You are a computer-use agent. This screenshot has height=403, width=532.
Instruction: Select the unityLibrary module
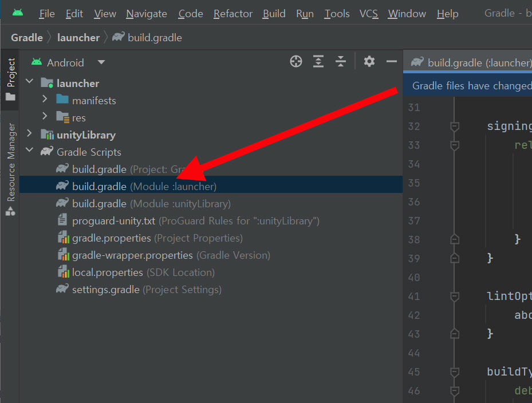click(x=78, y=135)
